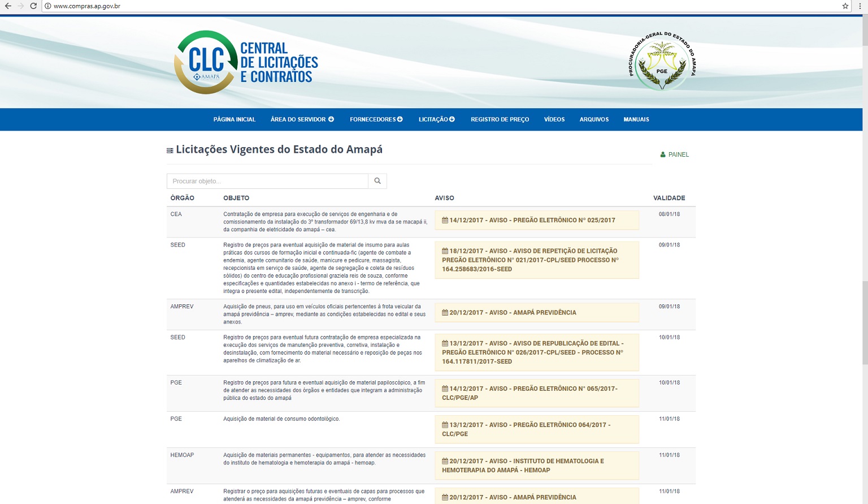The height and width of the screenshot is (504, 868).
Task: Reload the page with the refresh icon
Action: 33,6
